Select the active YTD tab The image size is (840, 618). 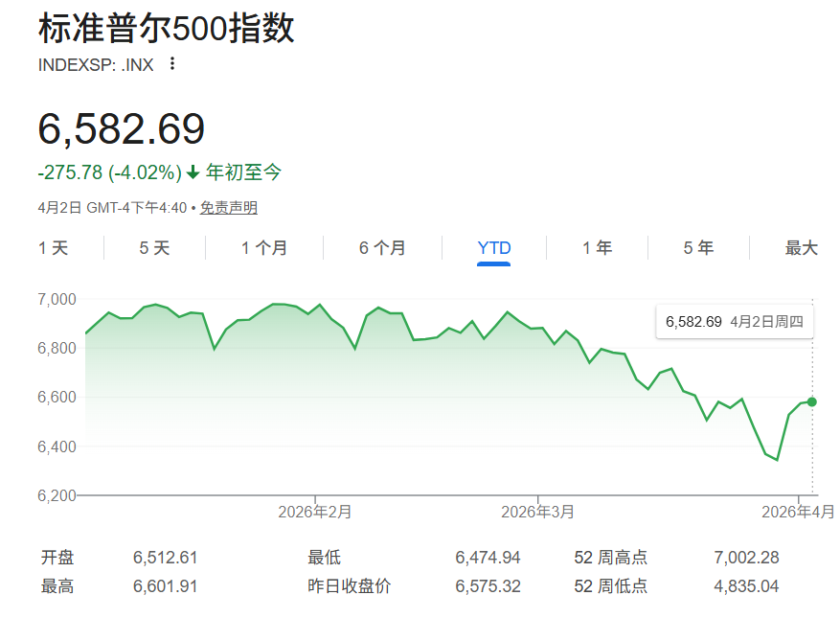tap(493, 247)
